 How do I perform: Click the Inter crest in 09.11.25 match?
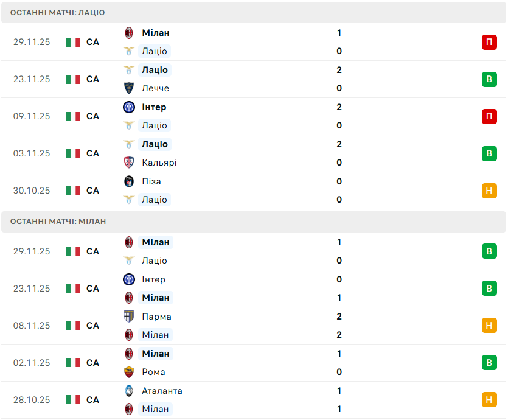pyautogui.click(x=129, y=107)
